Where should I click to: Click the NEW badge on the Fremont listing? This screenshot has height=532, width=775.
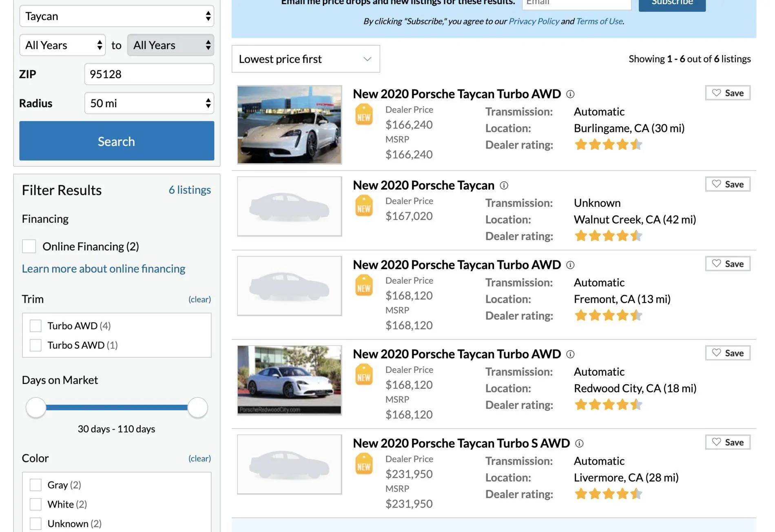pyautogui.click(x=364, y=286)
